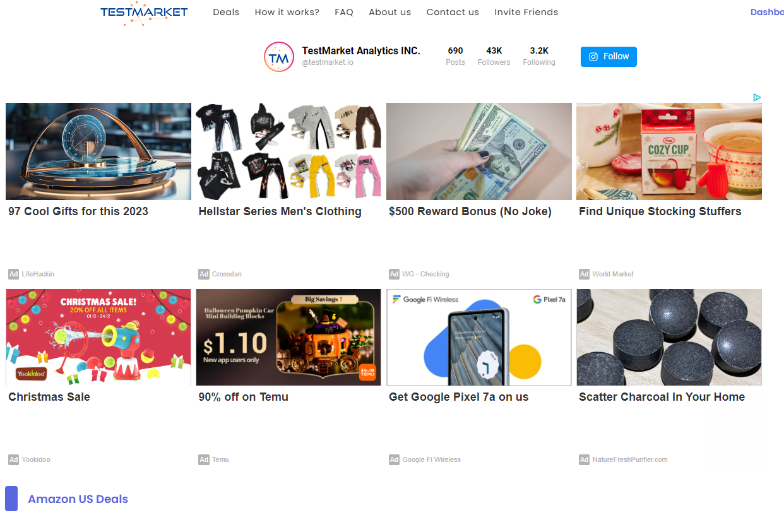
Task: Click the Ad badge beside World Market
Action: click(584, 274)
